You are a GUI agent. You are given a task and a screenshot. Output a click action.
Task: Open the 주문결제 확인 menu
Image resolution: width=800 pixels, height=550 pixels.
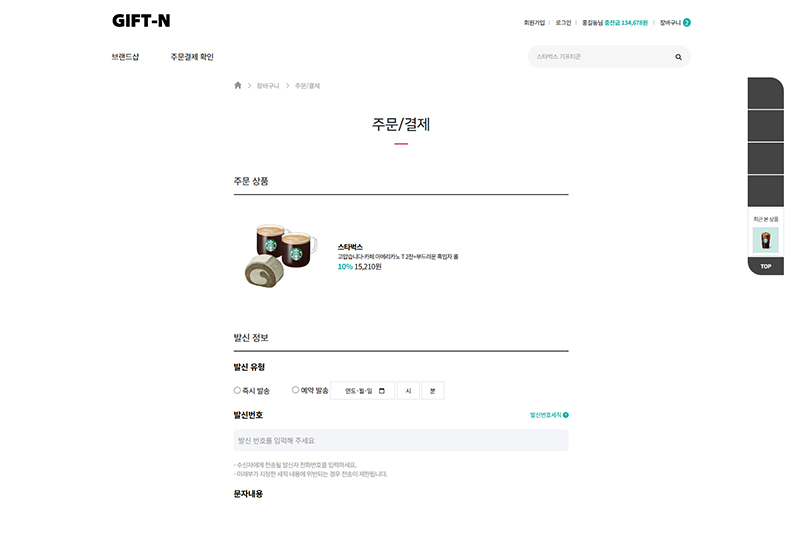[x=192, y=57]
